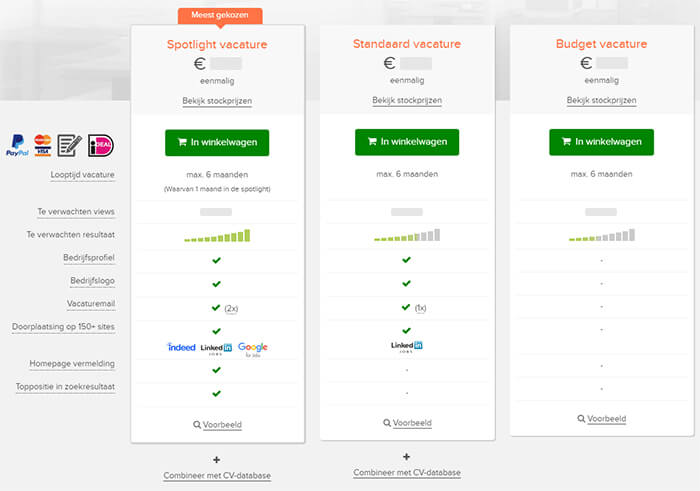The image size is (700, 491).
Task: Open Bekijk stockprijzen for Budget vacature
Action: 601,100
